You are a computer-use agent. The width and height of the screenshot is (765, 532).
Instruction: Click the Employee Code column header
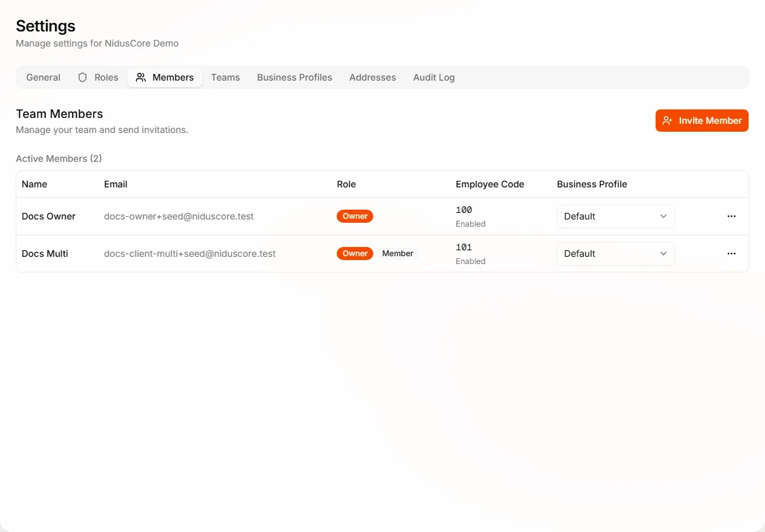[x=490, y=185]
